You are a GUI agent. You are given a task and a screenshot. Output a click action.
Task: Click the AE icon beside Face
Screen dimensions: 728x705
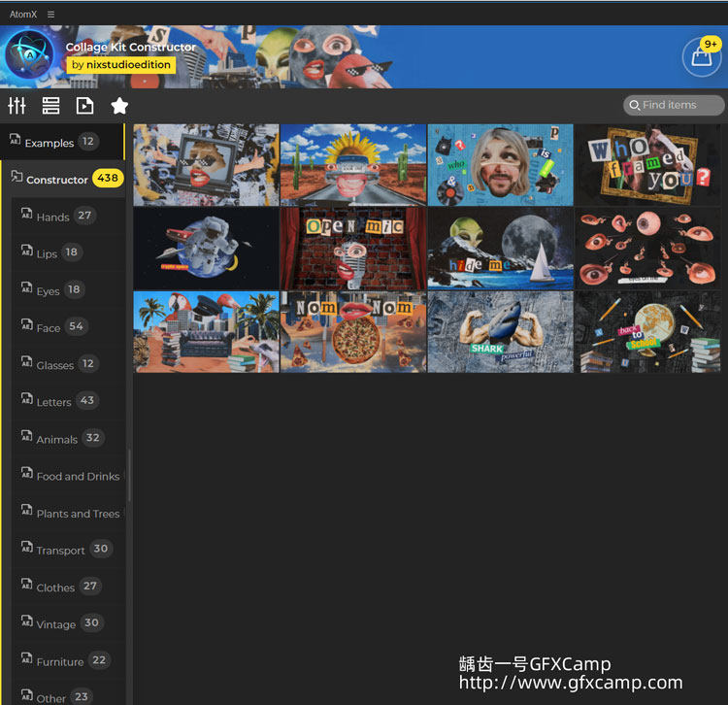(27, 324)
